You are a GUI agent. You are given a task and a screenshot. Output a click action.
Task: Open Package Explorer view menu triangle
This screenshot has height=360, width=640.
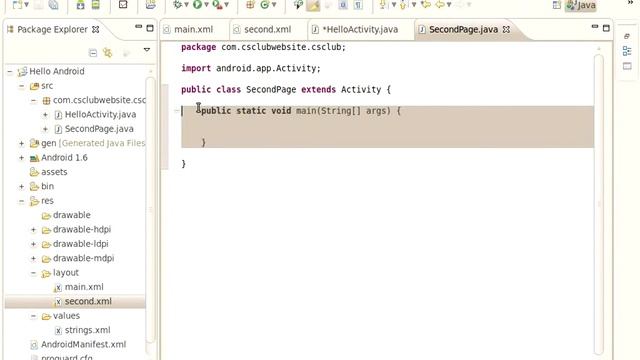click(x=147, y=50)
